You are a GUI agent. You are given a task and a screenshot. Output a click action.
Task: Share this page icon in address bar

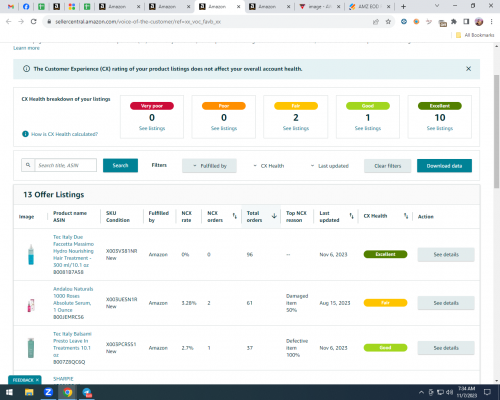click(376, 22)
